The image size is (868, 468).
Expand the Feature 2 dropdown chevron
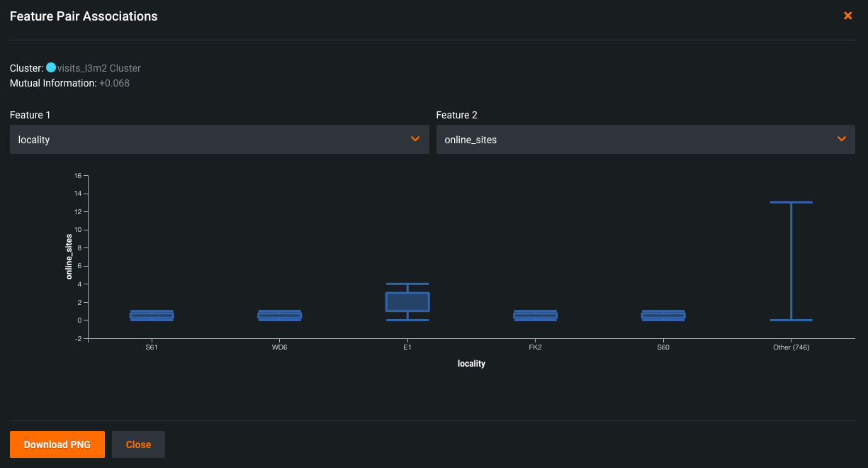click(x=842, y=139)
